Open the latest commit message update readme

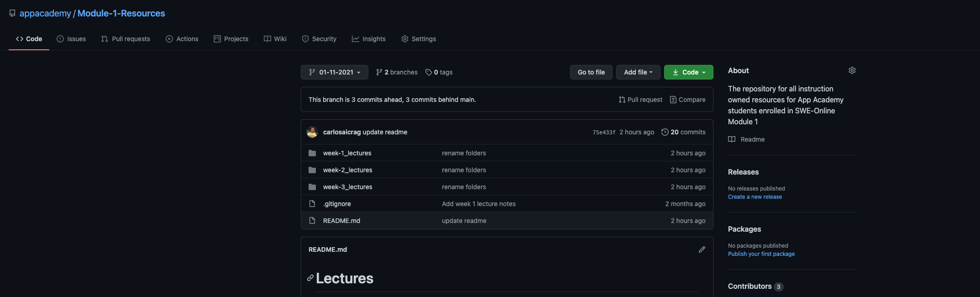point(385,132)
